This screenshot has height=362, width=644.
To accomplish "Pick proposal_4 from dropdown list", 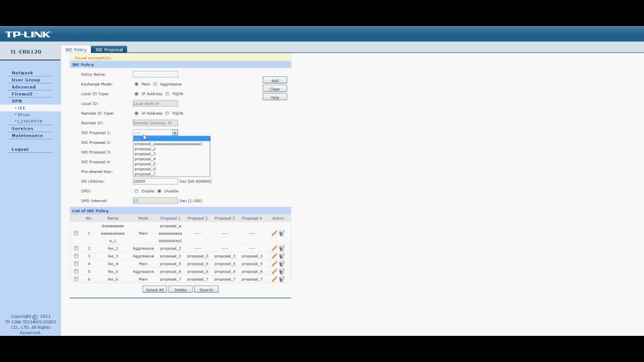I will tap(172, 159).
